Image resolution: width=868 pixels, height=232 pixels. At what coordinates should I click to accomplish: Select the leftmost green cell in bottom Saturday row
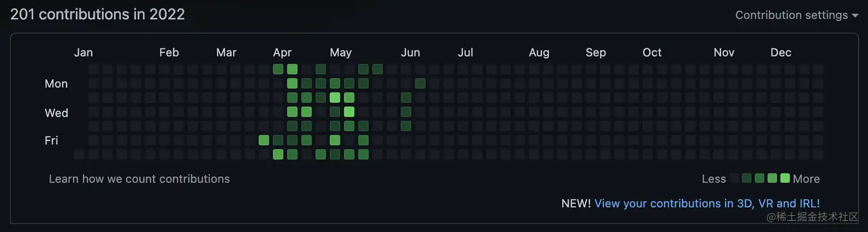(278, 154)
